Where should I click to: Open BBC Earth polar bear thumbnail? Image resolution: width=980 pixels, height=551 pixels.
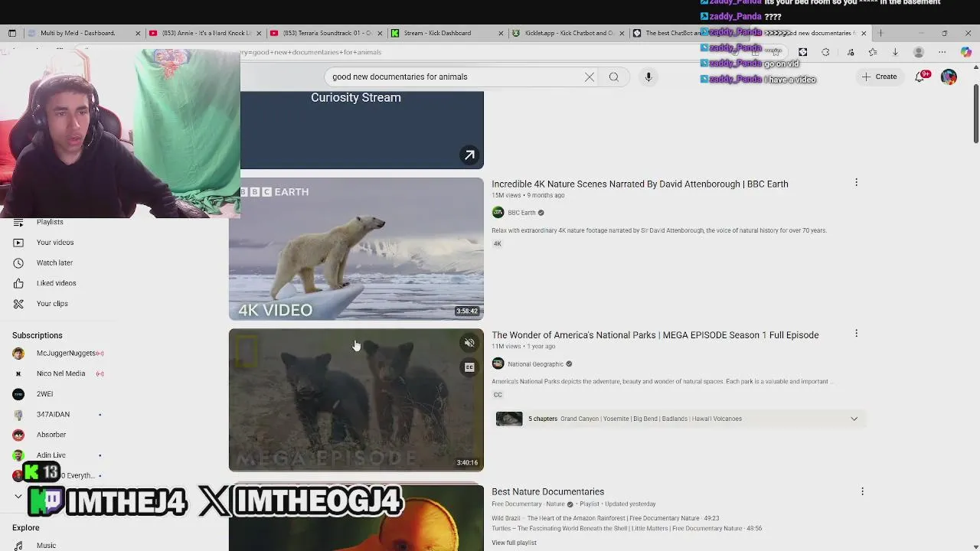[x=356, y=249]
